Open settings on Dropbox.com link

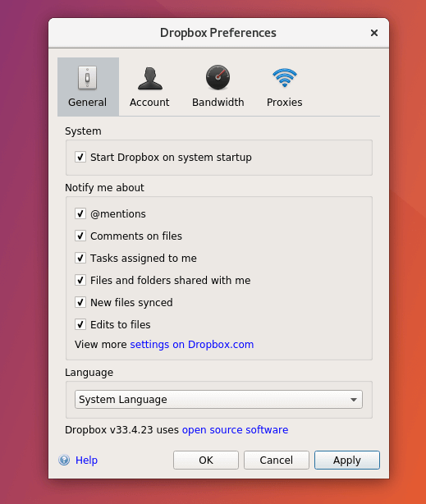pos(192,345)
